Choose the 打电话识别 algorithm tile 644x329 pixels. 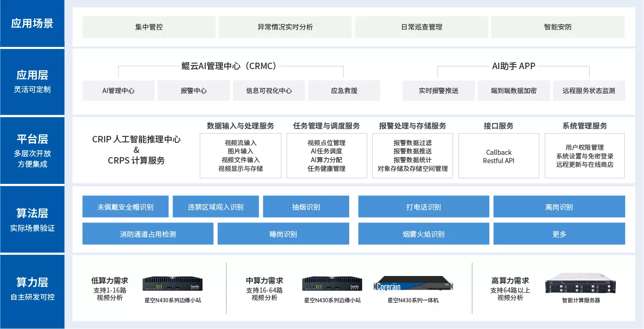(423, 207)
